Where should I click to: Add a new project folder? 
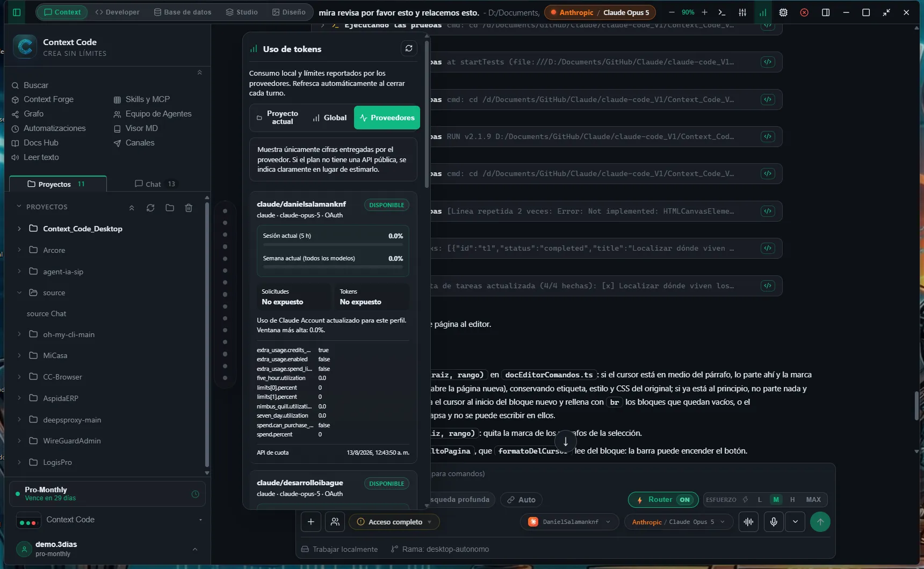pos(170,208)
